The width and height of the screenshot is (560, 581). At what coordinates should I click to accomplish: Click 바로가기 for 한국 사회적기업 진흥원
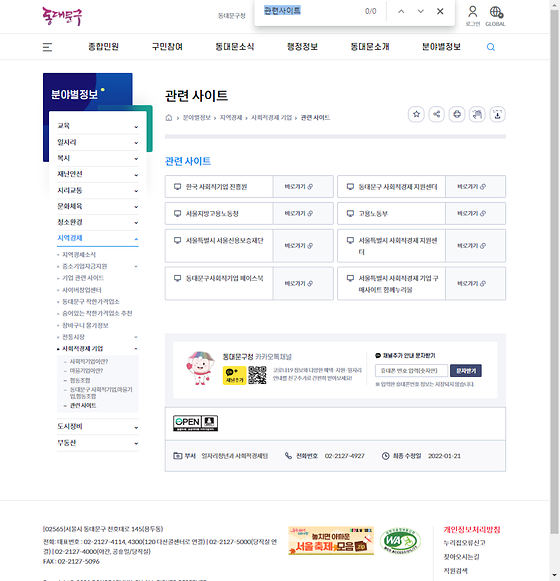[x=303, y=187]
